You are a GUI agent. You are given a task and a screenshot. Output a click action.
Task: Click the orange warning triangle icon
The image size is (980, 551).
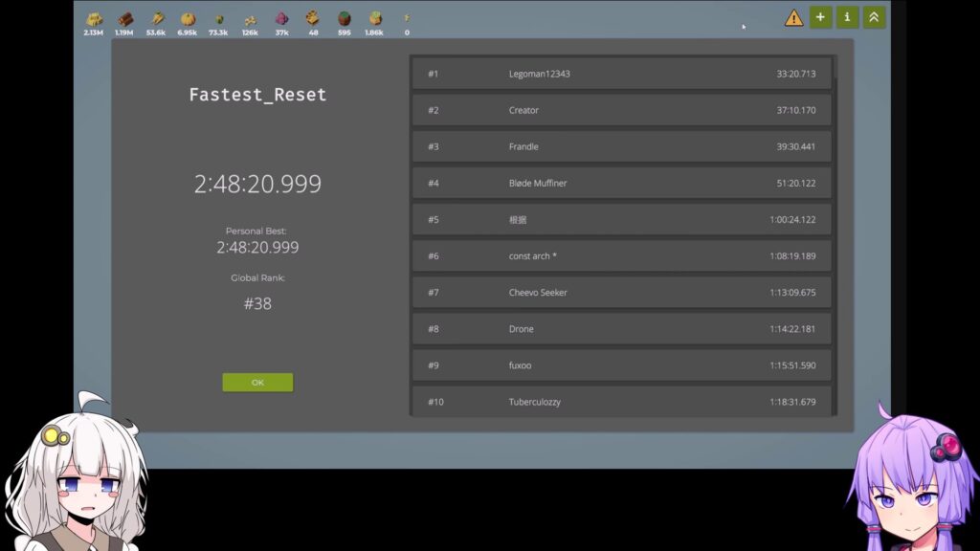point(793,18)
